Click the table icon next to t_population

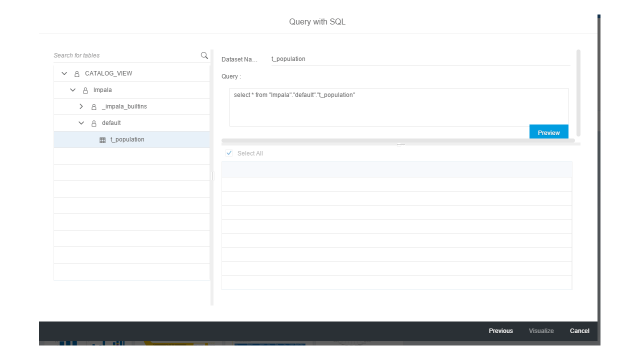click(102, 140)
